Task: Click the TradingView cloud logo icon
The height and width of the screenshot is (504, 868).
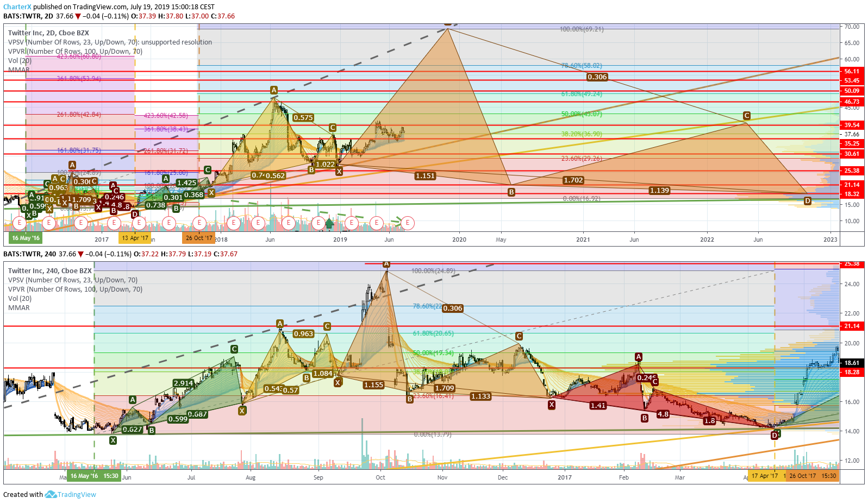Action: [x=51, y=494]
